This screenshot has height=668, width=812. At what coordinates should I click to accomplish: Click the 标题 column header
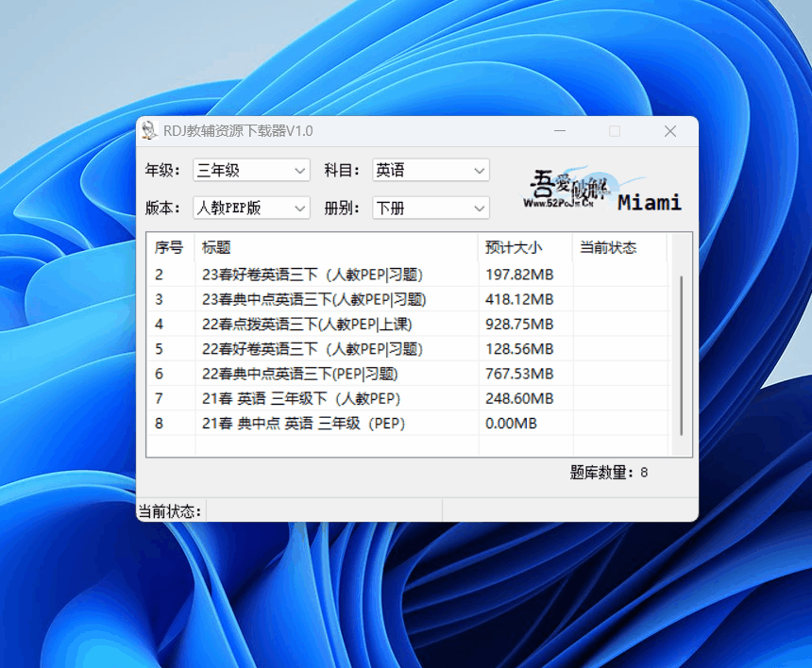tap(337, 247)
